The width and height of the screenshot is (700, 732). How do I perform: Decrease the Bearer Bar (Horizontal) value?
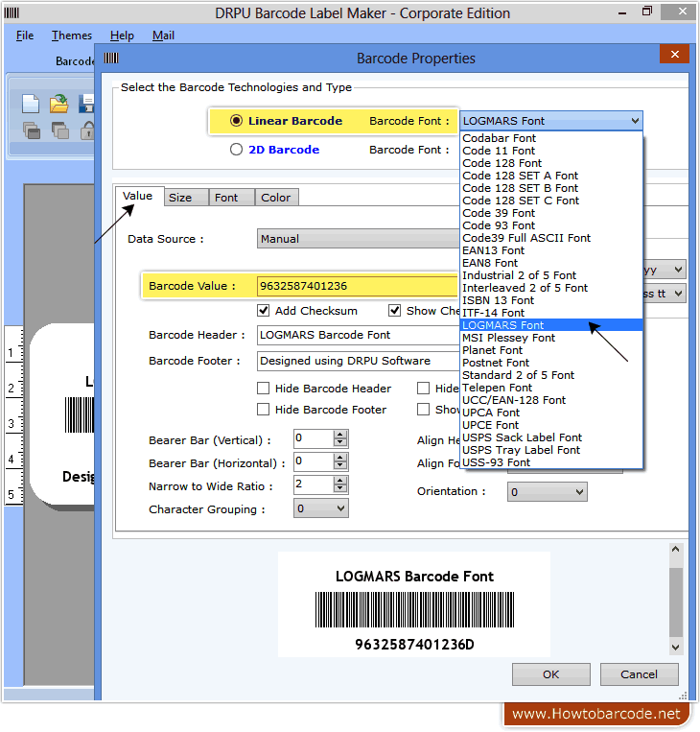(x=340, y=465)
